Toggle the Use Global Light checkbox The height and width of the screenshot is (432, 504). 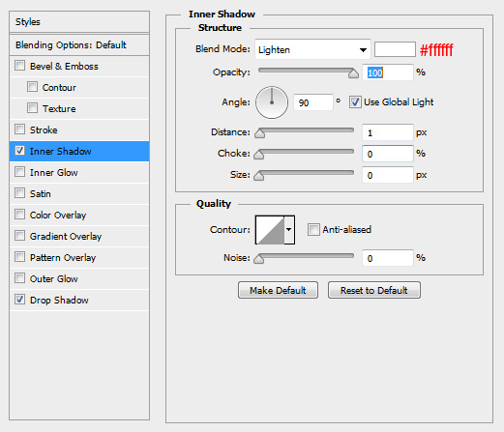click(x=355, y=102)
